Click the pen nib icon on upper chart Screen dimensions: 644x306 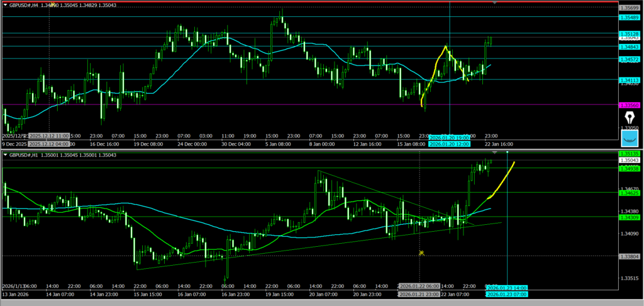pyautogui.click(x=629, y=118)
